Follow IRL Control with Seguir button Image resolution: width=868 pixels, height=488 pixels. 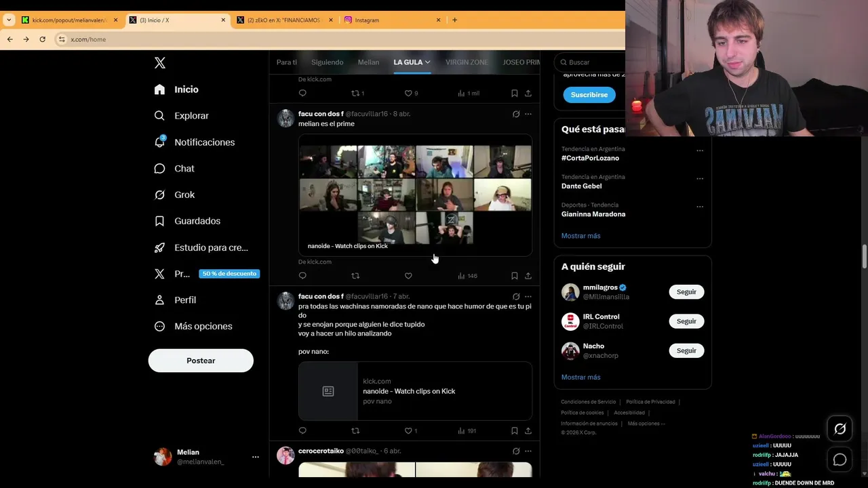pyautogui.click(x=686, y=321)
